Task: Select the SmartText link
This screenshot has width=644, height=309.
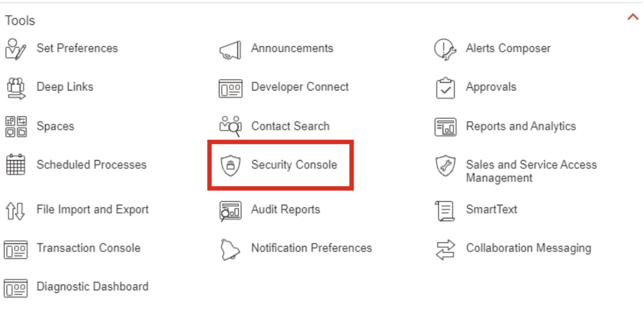Action: pos(491,209)
